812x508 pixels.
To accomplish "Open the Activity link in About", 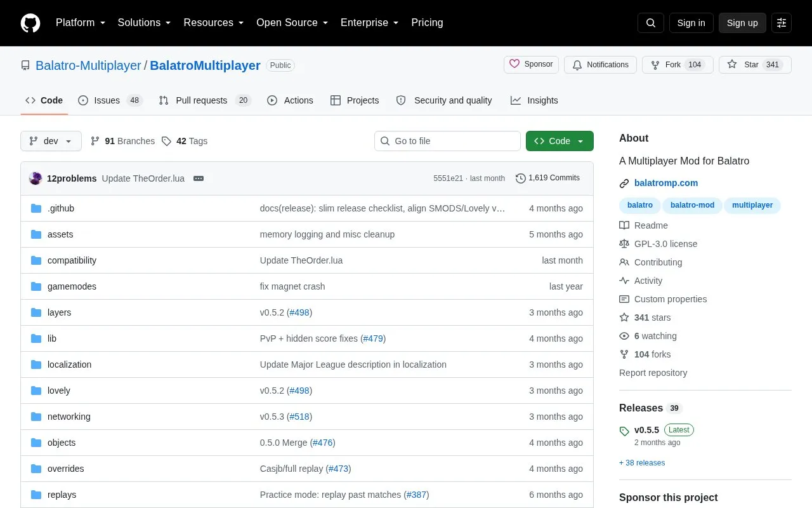I will tap(641, 281).
